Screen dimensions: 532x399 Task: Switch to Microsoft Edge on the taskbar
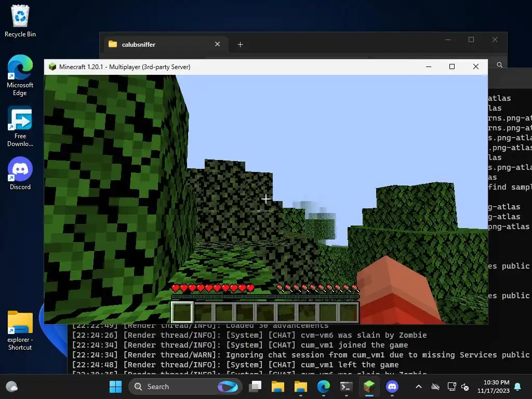(x=323, y=387)
